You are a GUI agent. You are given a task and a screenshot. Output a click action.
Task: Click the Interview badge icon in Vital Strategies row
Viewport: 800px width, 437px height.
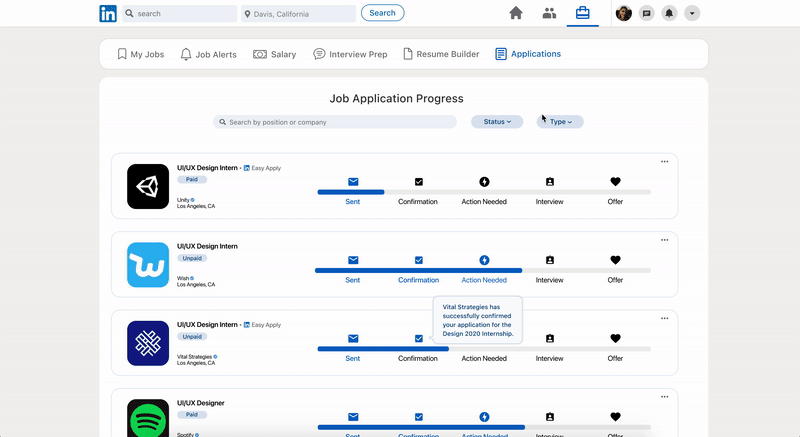tap(549, 339)
